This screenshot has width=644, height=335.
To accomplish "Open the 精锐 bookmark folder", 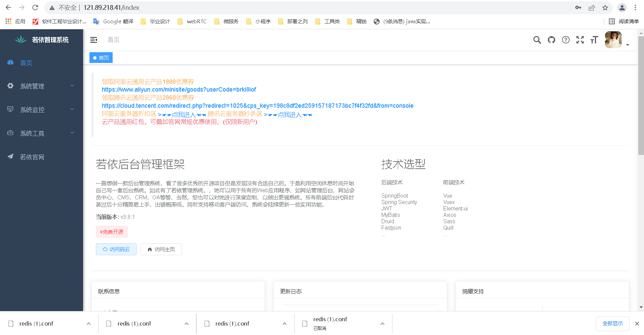I will [357, 21].
